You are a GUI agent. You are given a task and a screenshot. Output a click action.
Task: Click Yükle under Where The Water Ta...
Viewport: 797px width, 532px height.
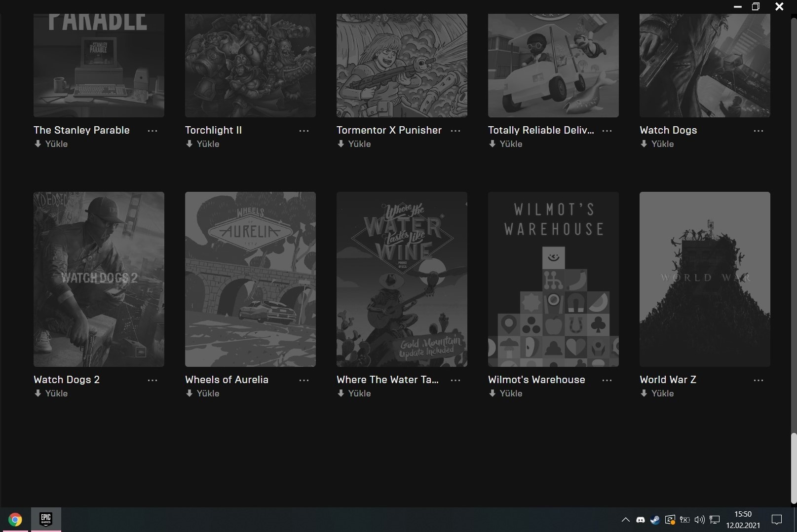(x=354, y=393)
